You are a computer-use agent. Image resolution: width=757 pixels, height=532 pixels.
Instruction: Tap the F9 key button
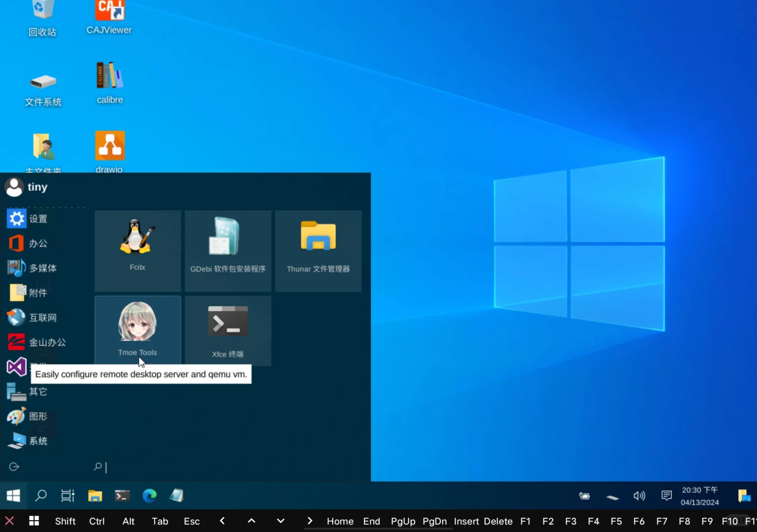point(707,521)
